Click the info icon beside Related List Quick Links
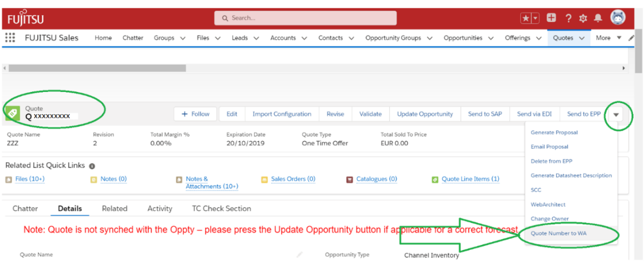Screen dimensions: 644x261 tap(92, 166)
